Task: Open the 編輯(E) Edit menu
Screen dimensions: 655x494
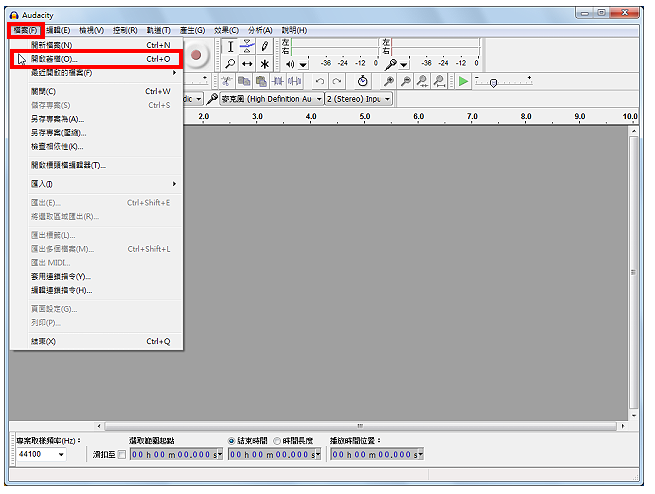Action: (58, 30)
